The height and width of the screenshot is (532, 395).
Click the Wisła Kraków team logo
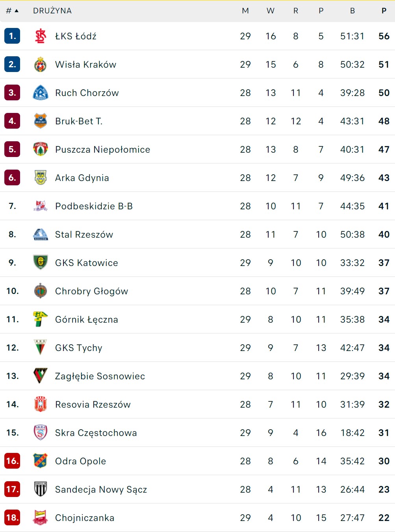coord(41,65)
